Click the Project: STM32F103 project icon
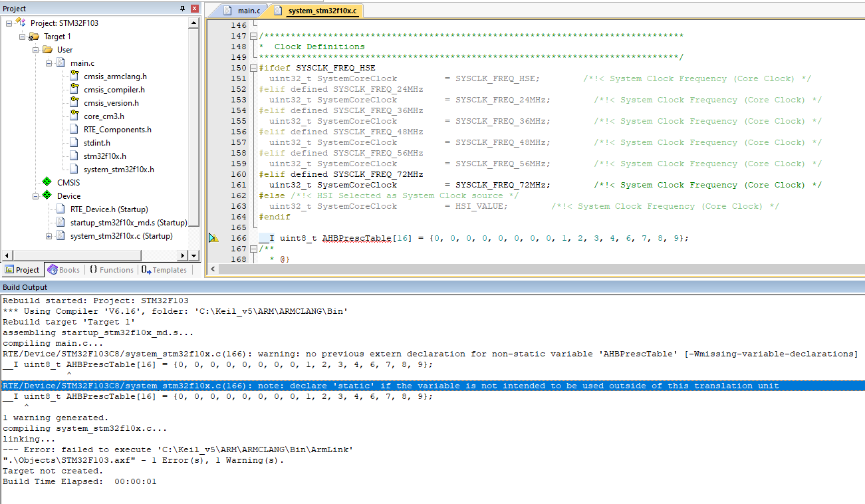Viewport: 865px width, 504px height. point(21,23)
